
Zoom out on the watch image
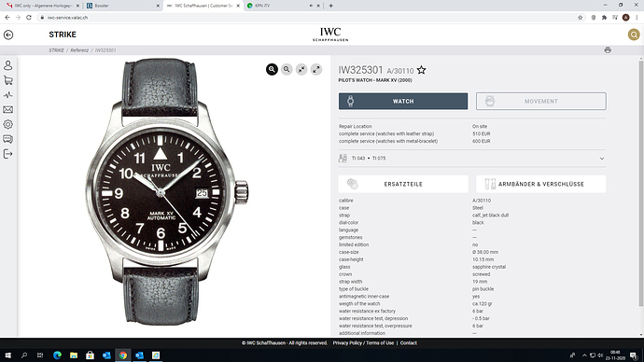287,69
